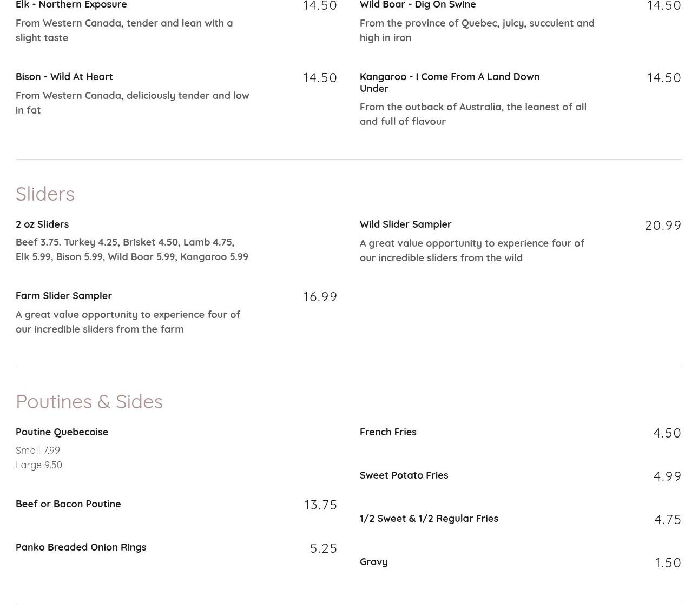Choose Panko Breaded Onion Rings
The height and width of the screenshot is (616, 698).
pos(81,547)
